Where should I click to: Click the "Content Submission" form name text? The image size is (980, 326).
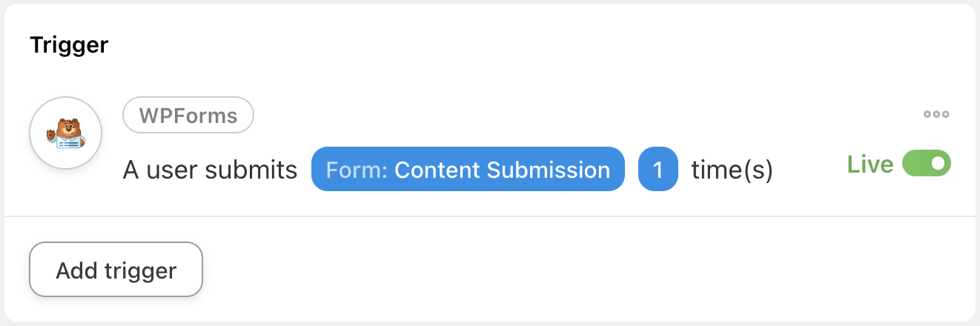[502, 170]
